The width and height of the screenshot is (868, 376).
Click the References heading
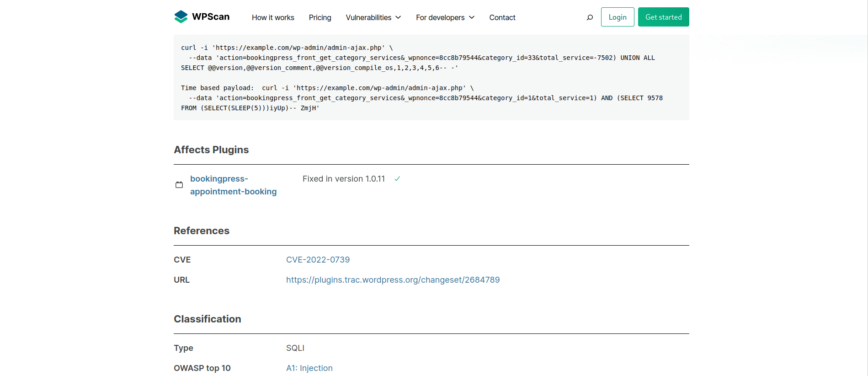[x=202, y=231]
